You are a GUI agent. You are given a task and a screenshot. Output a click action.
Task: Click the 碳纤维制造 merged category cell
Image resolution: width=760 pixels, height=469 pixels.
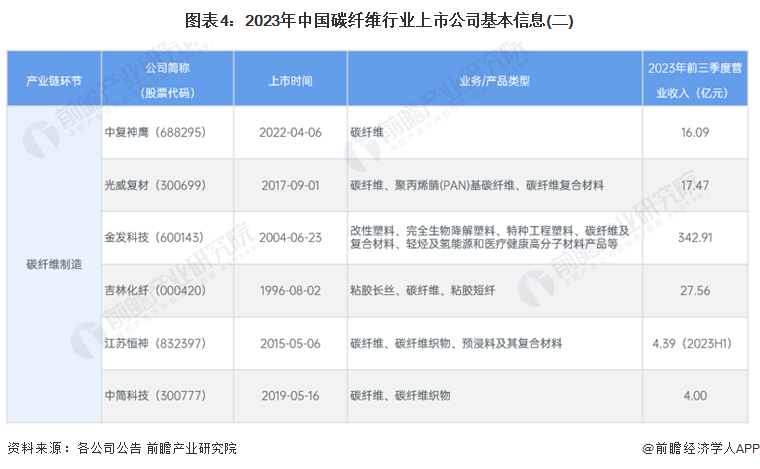click(x=54, y=264)
